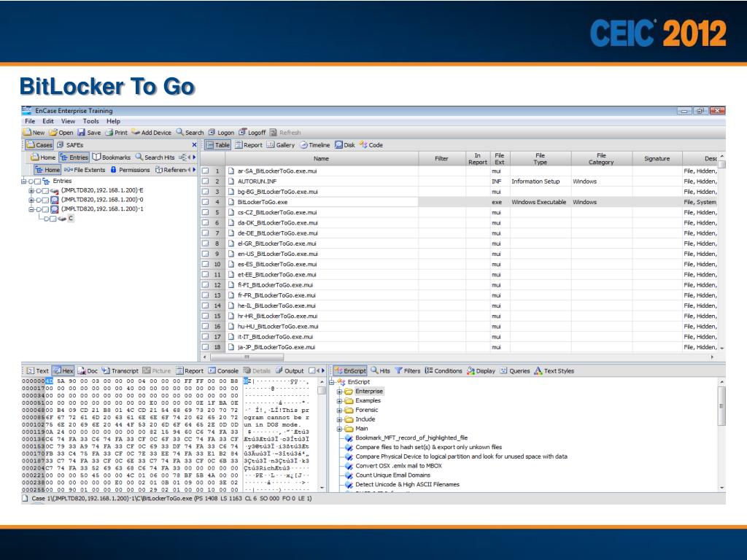Click the Logoff toolbar icon

[x=242, y=132]
